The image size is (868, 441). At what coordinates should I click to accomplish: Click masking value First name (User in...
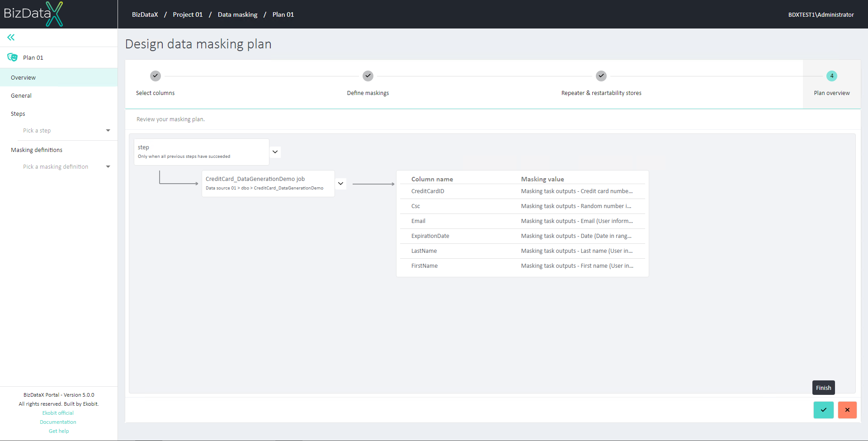[577, 266]
